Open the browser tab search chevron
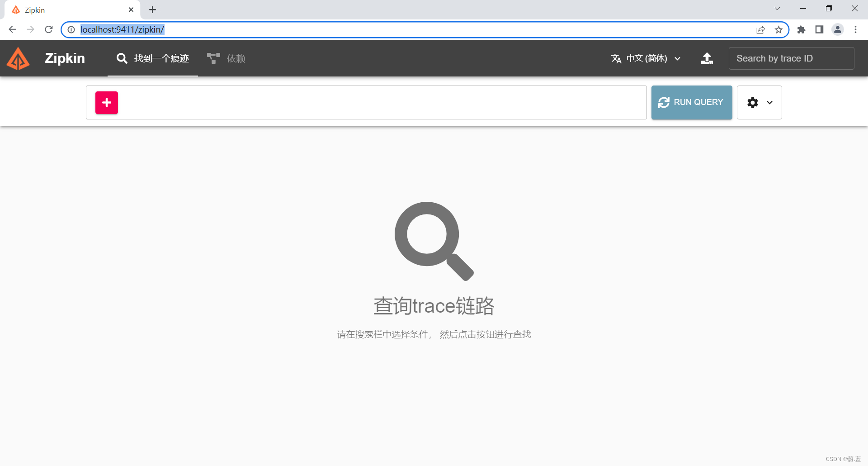 (x=778, y=8)
